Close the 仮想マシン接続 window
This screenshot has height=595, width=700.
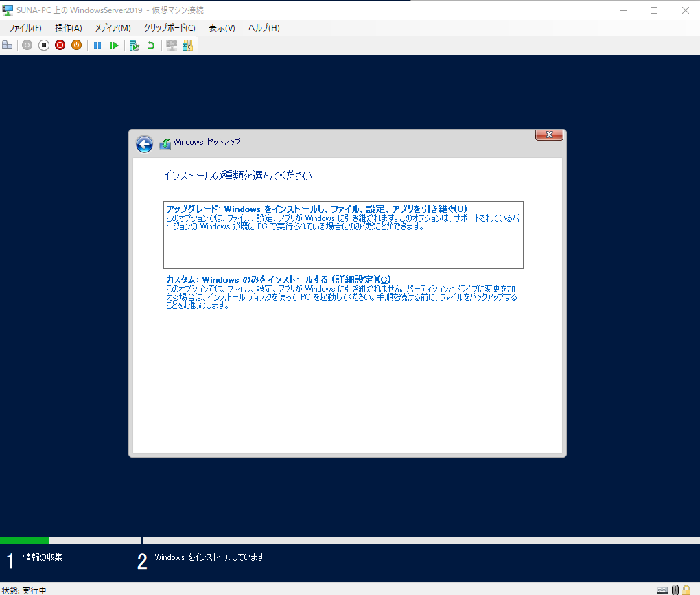point(686,10)
